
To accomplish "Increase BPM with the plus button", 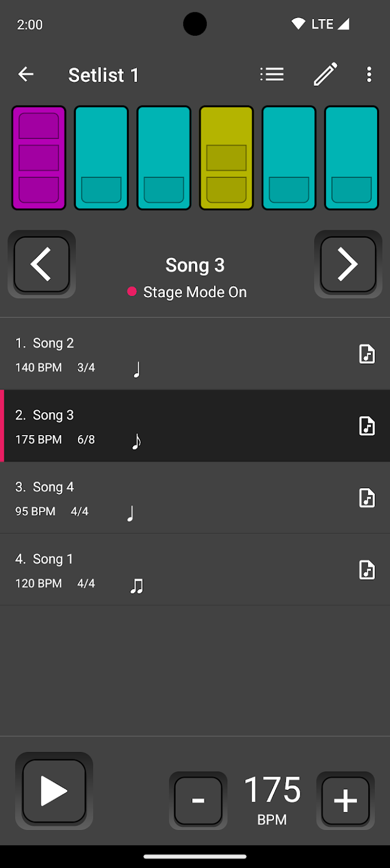I will [345, 801].
